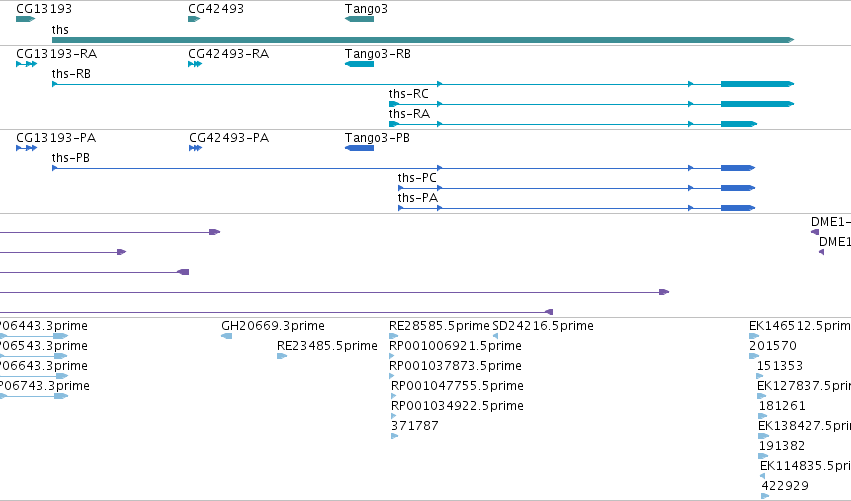Open the EK146512.5prime EST label
The image size is (851, 501).
(x=800, y=326)
